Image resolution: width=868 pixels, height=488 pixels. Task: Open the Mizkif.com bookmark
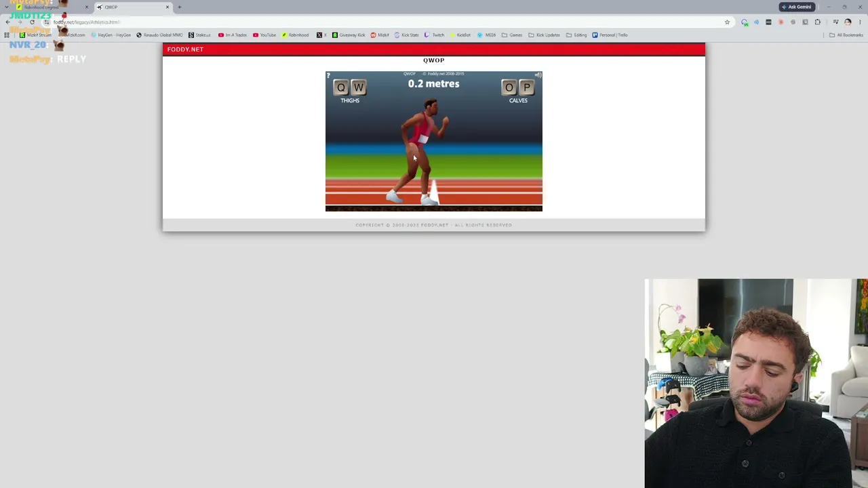[x=73, y=35]
